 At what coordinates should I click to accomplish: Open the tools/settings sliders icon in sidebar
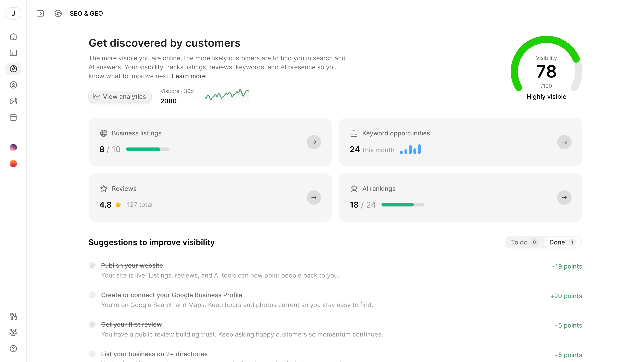[x=13, y=316]
